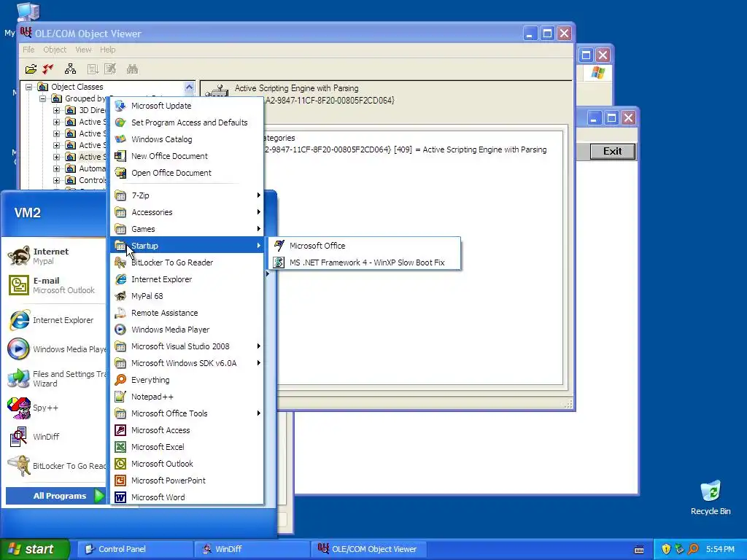Open pinned Windows Media Player in start menu
This screenshot has width=747, height=560.
55,349
